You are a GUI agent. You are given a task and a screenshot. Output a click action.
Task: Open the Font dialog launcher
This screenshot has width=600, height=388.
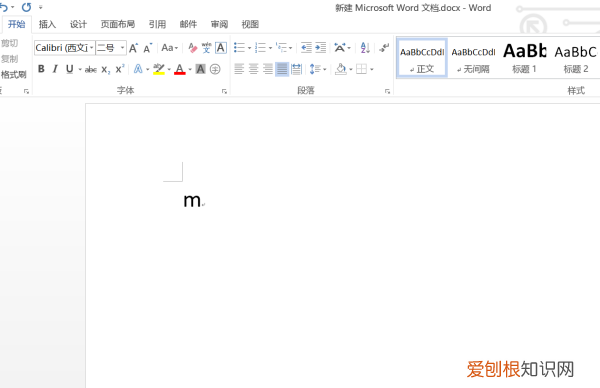(224, 91)
